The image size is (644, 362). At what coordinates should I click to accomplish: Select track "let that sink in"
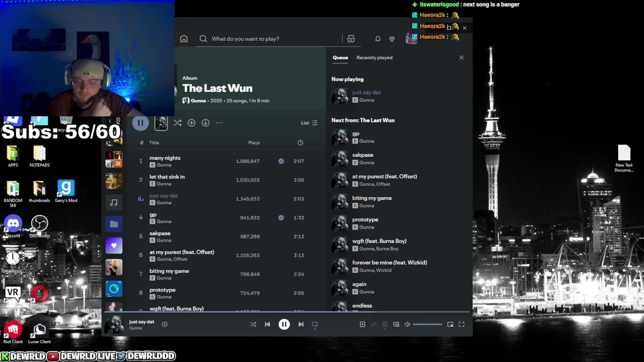tap(167, 177)
